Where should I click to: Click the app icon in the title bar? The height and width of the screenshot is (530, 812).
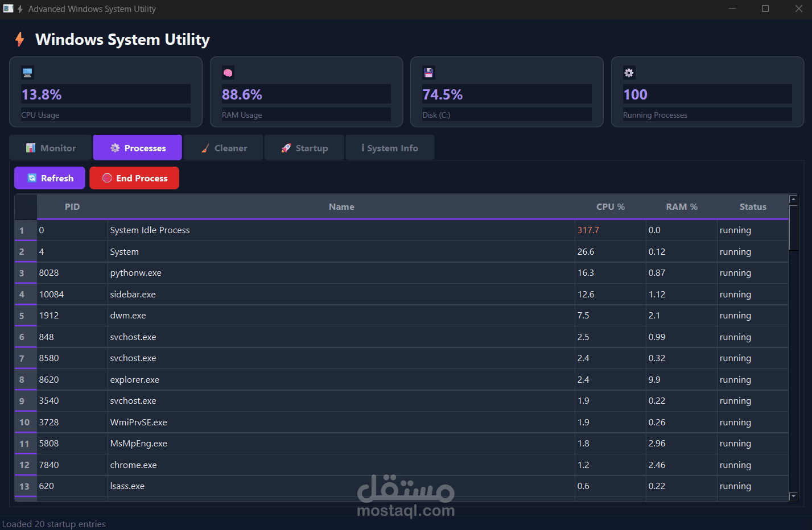tap(8, 9)
